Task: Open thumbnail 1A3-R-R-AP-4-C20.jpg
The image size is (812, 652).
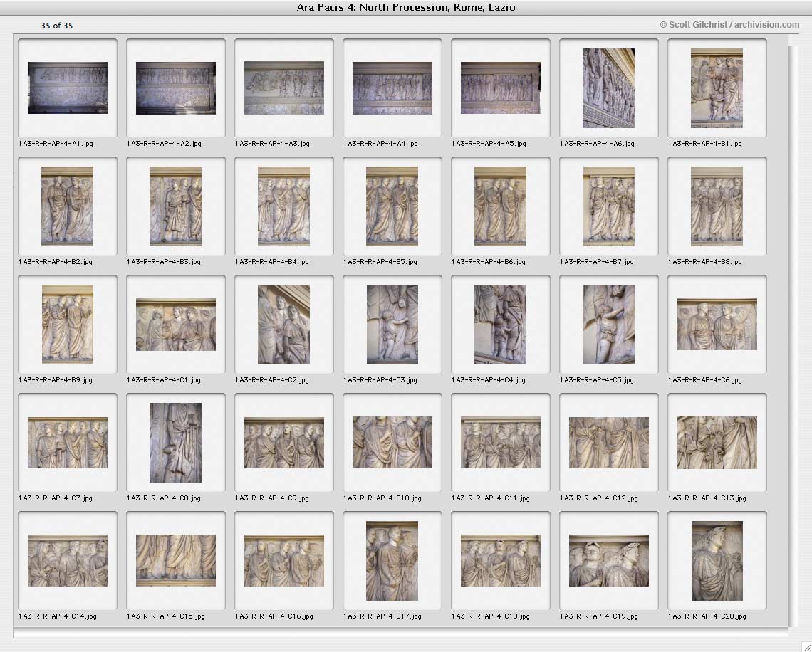Action: [x=717, y=561]
